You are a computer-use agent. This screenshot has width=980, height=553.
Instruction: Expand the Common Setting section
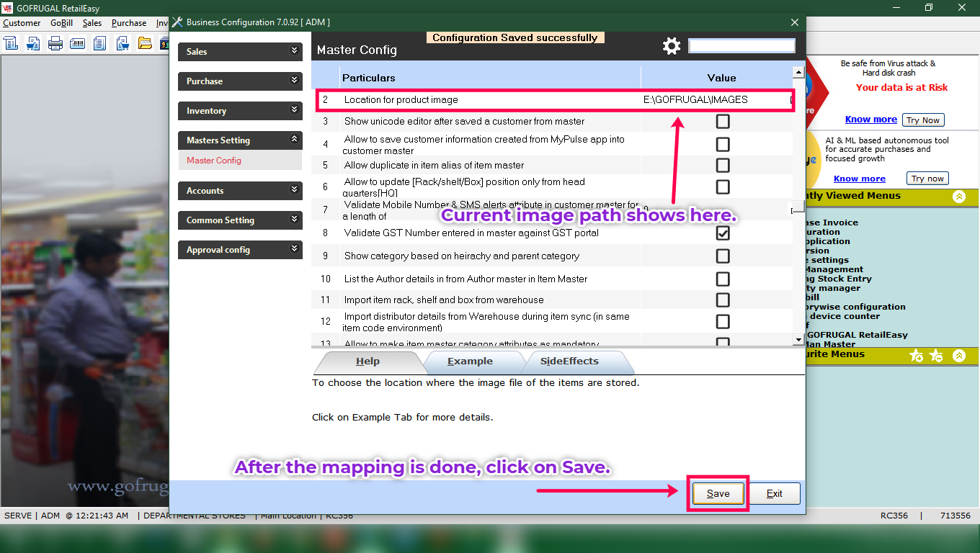[240, 220]
